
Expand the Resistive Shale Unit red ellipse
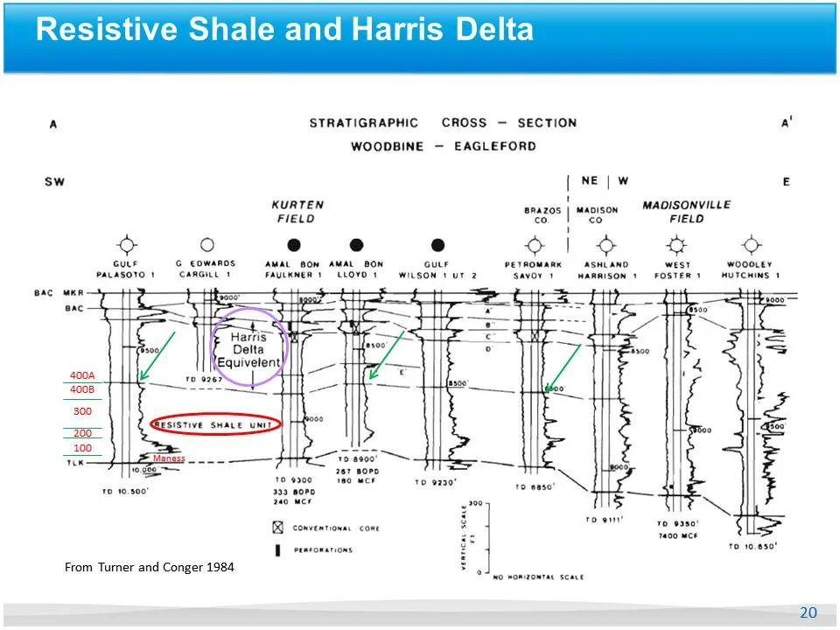217,422
